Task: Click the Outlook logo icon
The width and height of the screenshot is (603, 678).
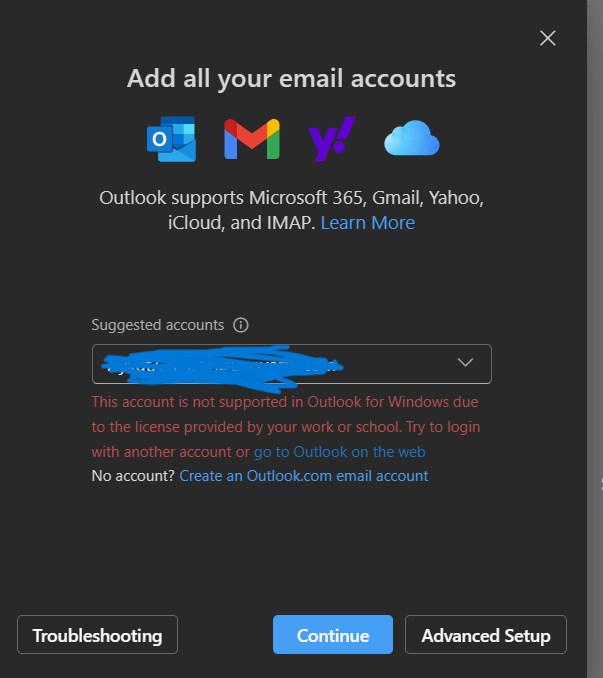Action: [171, 139]
